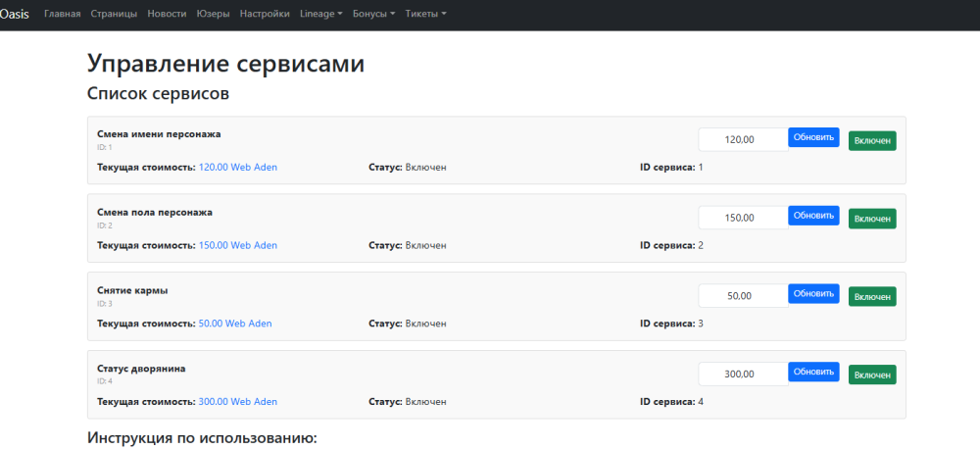Open the Новости navigation link
The image size is (980, 450).
[x=167, y=14]
